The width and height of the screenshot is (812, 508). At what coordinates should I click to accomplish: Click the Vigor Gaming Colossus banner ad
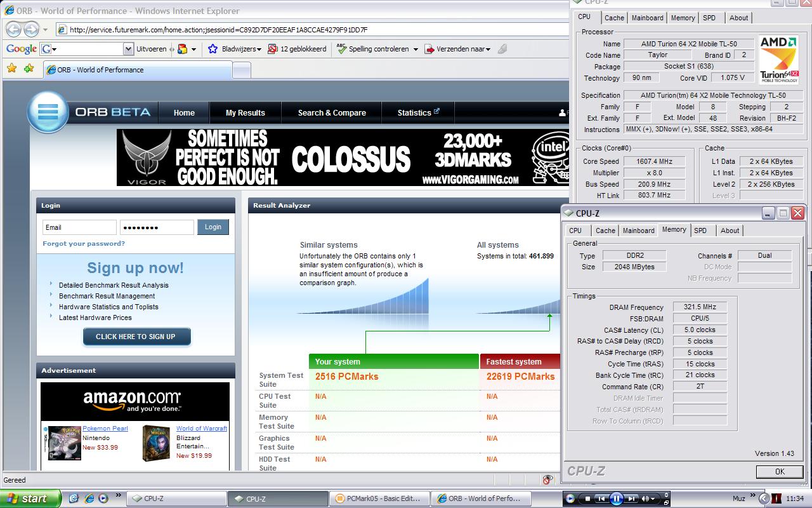pyautogui.click(x=343, y=157)
